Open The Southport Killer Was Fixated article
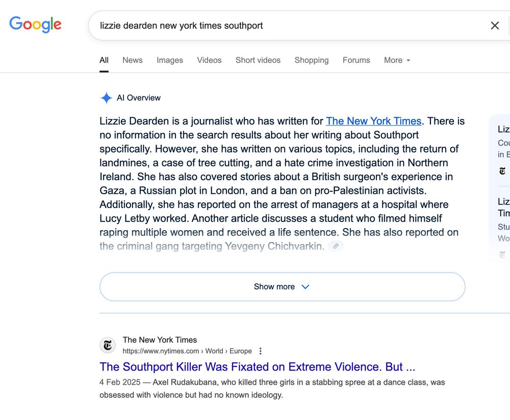The image size is (510, 420). pyautogui.click(x=257, y=366)
